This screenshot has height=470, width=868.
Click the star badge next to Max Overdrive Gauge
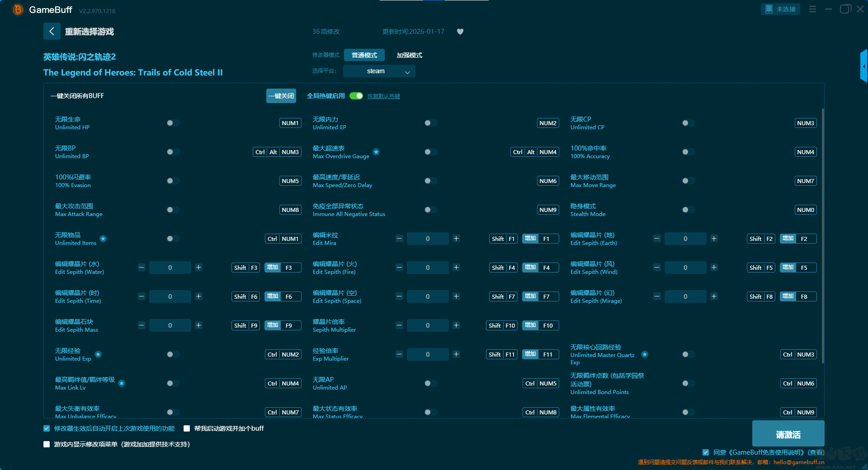(x=376, y=152)
